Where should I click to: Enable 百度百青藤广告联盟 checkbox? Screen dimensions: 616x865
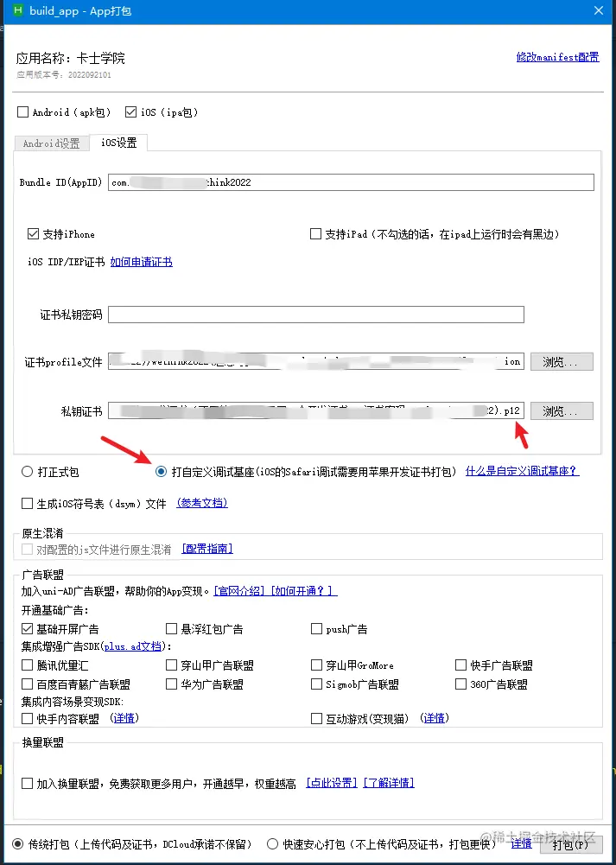[x=27, y=684]
